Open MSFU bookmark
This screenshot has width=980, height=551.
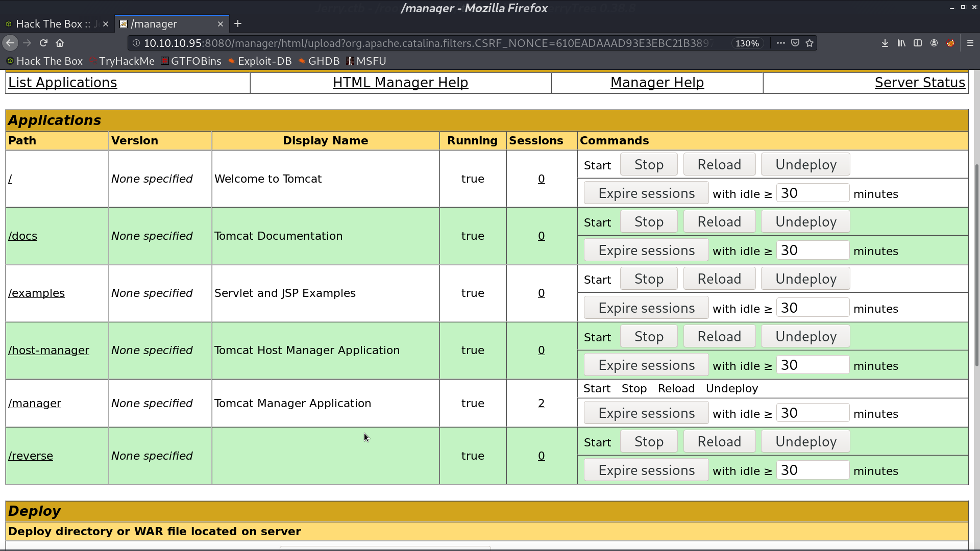click(366, 61)
